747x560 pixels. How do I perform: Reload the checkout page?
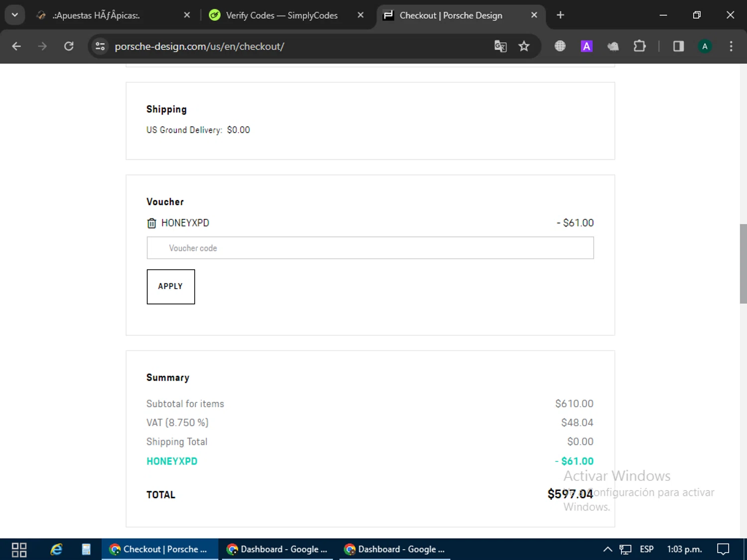point(69,46)
